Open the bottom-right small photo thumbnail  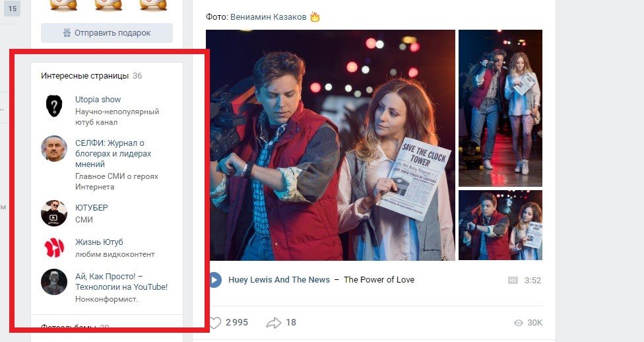coord(500,225)
